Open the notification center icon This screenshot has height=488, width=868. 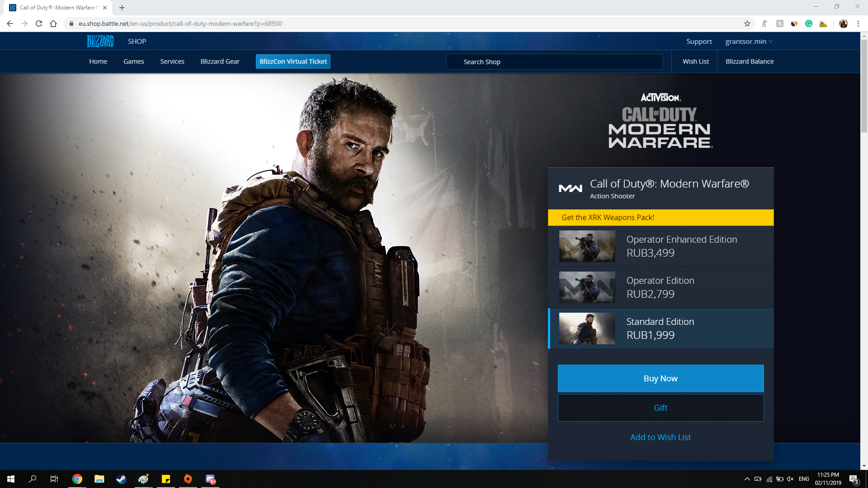pos(854,479)
